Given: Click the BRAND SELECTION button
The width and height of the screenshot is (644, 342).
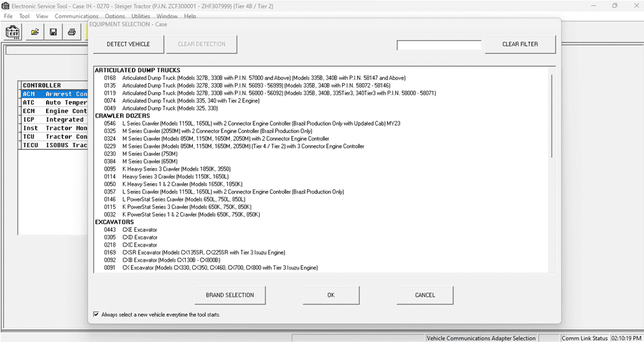Looking at the screenshot, I should click(230, 295).
